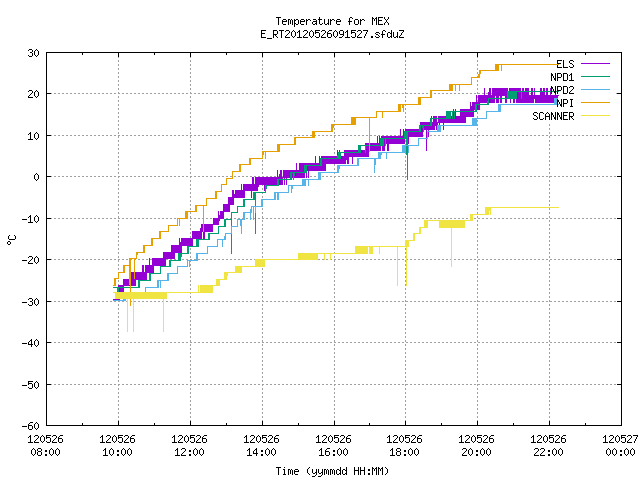
Task: Click the NPI legend label
Action: coord(565,103)
